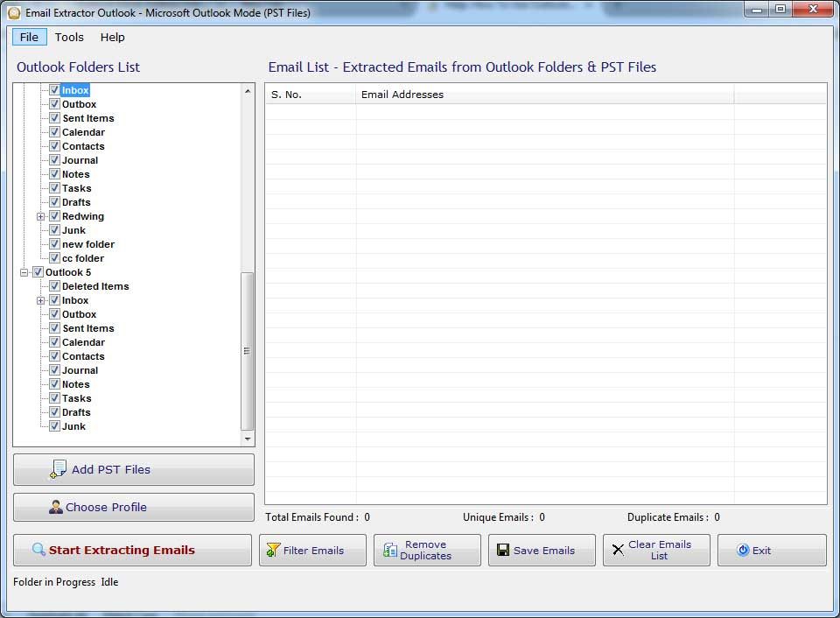This screenshot has height=618, width=840.
Task: Collapse the Outlook 5 tree node
Action: tap(24, 272)
